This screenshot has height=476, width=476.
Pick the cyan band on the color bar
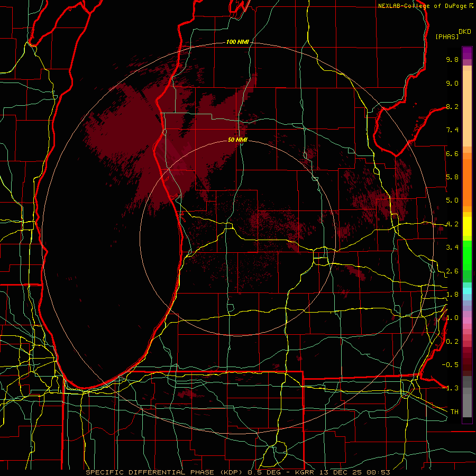click(467, 291)
